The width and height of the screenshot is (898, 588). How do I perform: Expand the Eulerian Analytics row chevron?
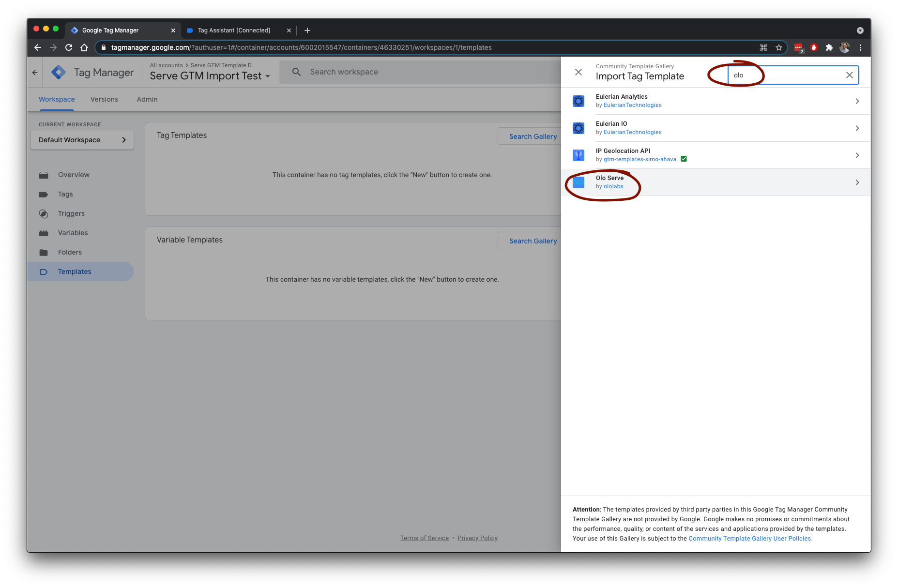tap(857, 101)
